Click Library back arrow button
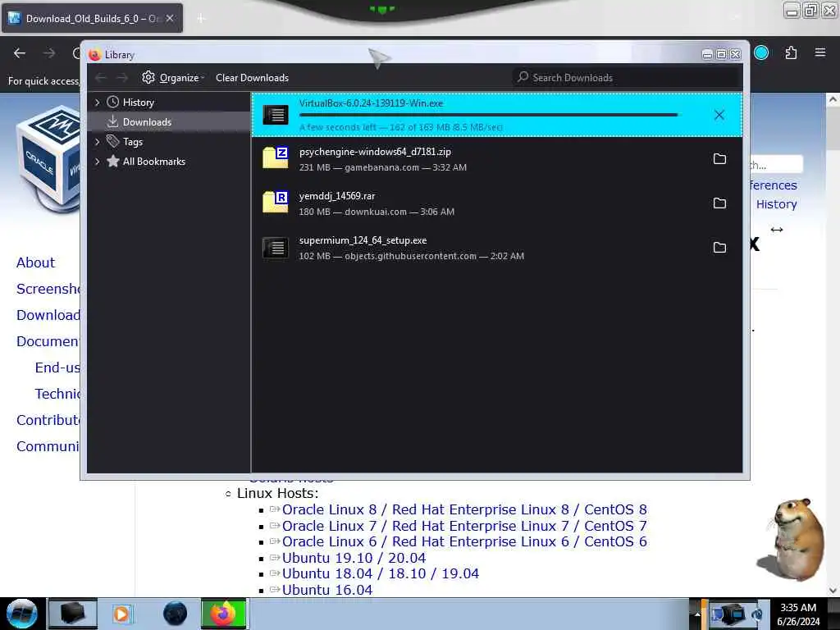This screenshot has height=630, width=840. (x=101, y=78)
